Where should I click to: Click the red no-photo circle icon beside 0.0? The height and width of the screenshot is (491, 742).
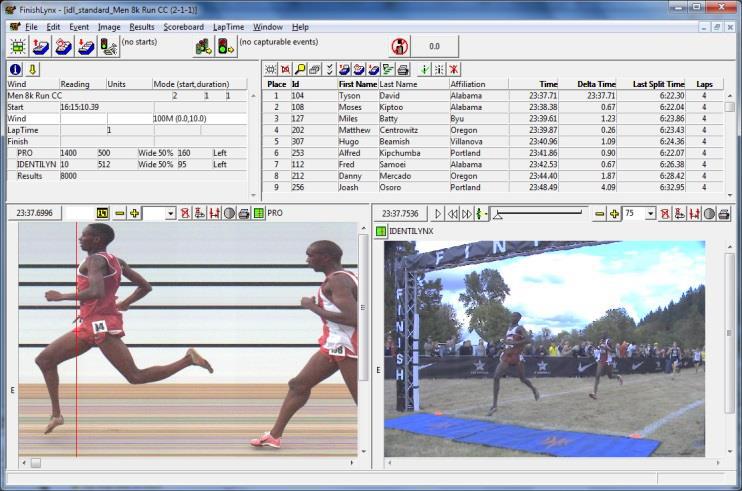pos(400,46)
